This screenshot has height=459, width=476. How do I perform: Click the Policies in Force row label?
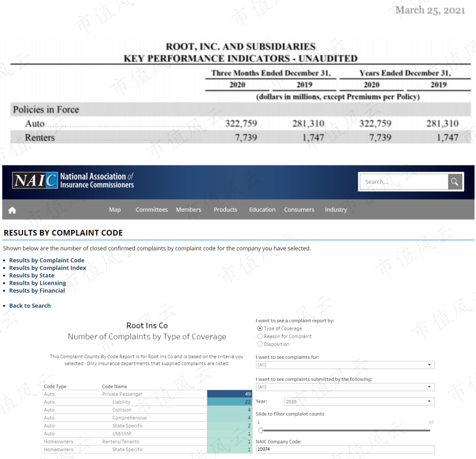[x=46, y=109]
